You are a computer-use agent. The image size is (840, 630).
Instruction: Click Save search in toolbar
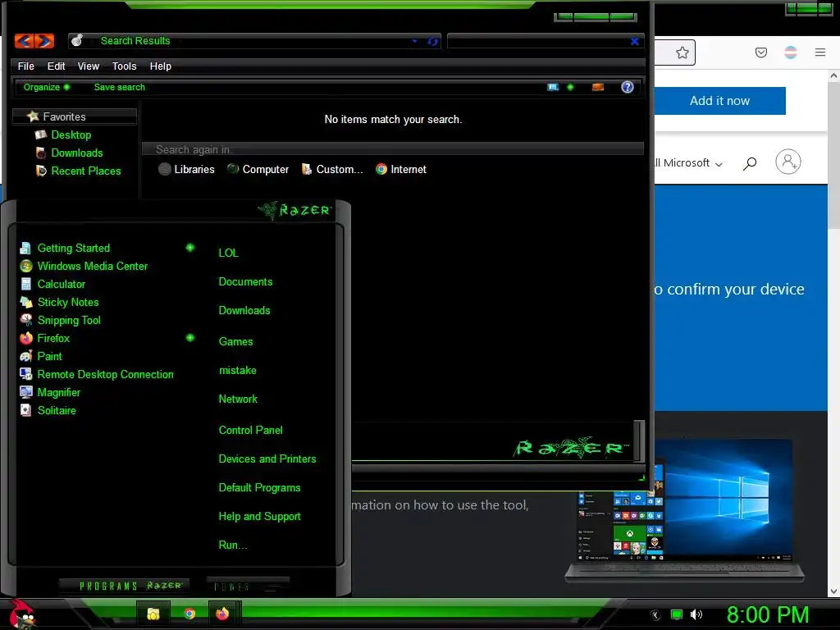point(120,87)
